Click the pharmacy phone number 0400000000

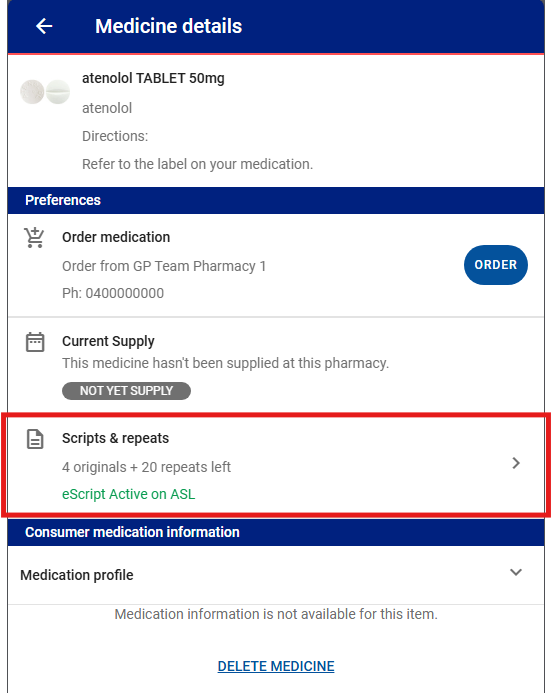click(x=125, y=293)
